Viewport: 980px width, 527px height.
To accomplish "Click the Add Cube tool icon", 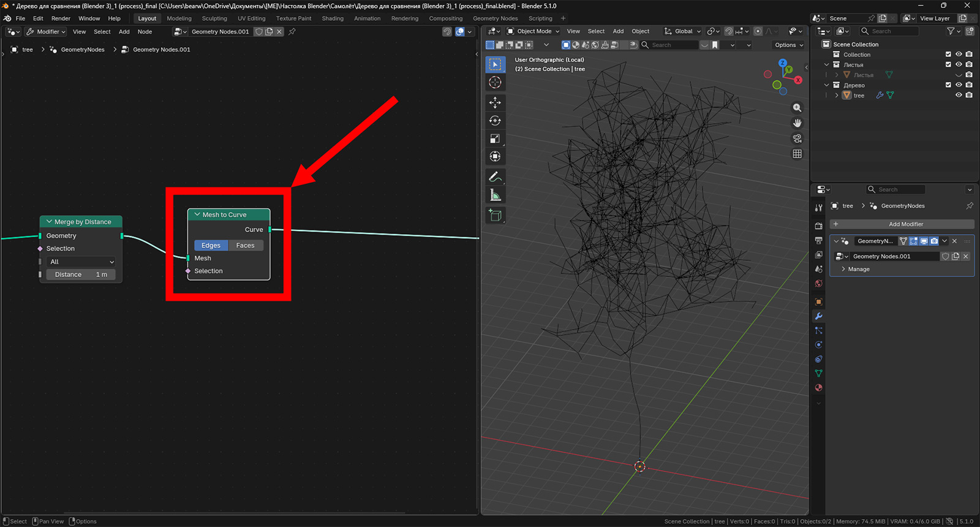I will coord(495,216).
